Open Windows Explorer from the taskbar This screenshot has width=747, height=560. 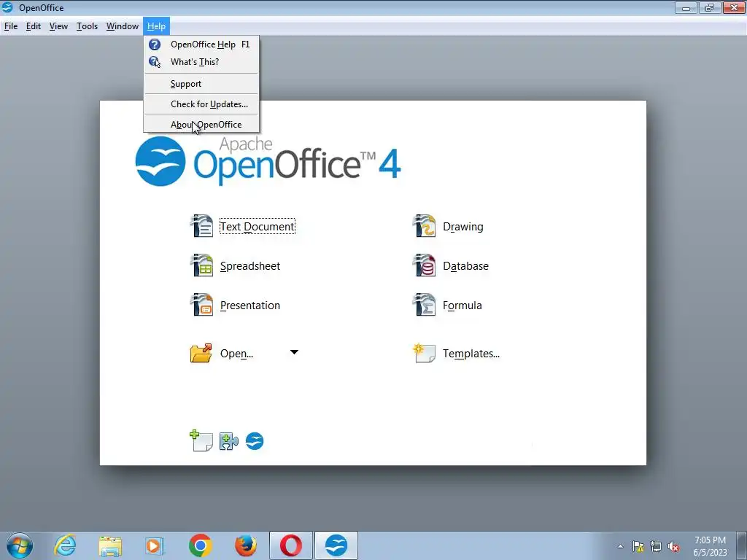point(111,546)
